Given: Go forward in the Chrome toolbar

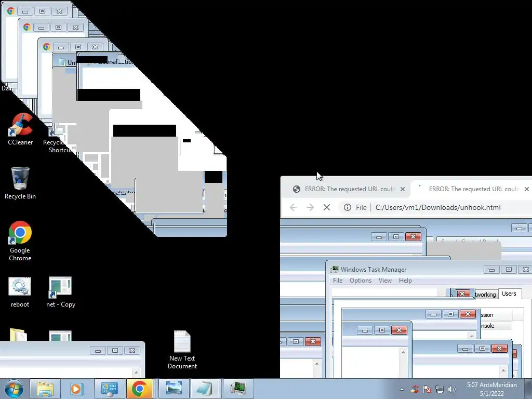Looking at the screenshot, I should (x=310, y=207).
